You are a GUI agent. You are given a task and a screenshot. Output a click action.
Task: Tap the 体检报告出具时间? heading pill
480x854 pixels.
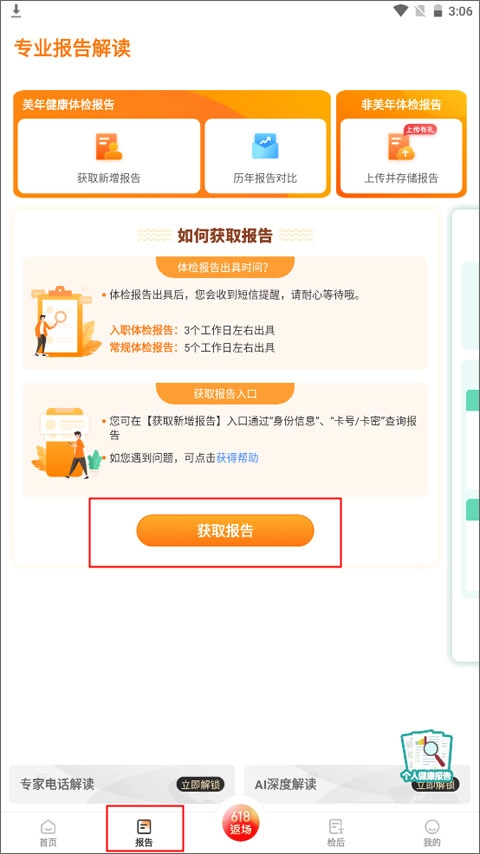pyautogui.click(x=225, y=267)
